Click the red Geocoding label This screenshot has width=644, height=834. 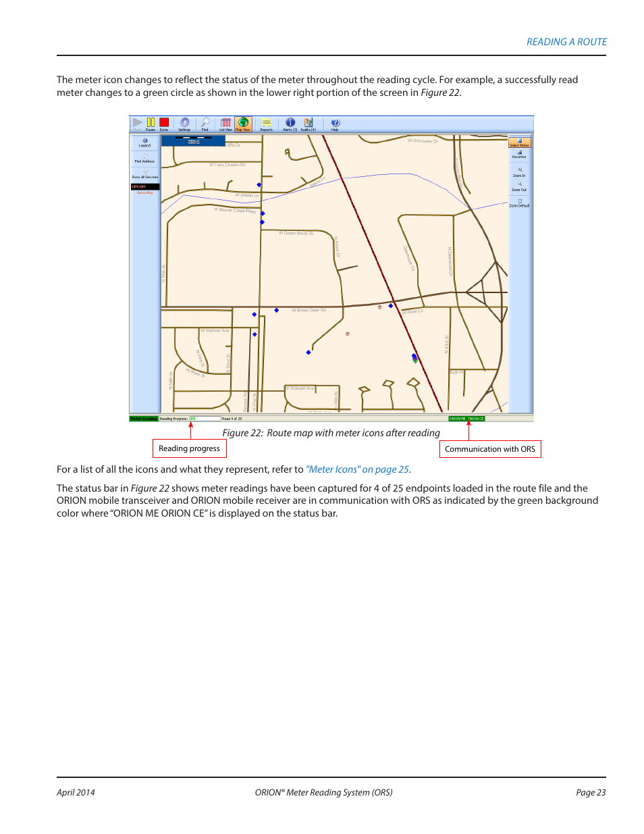point(145,192)
